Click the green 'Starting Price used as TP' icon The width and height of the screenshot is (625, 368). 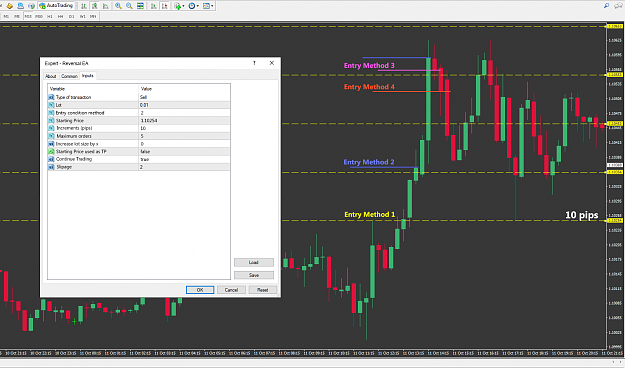click(x=51, y=152)
